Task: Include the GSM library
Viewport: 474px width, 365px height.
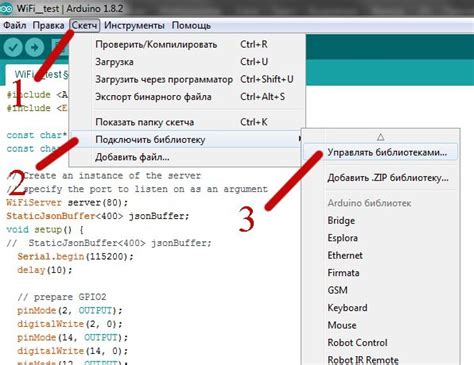Action: pyautogui.click(x=337, y=290)
